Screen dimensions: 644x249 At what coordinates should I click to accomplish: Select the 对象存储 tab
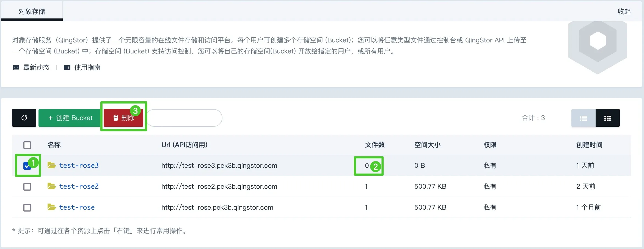[x=32, y=11]
